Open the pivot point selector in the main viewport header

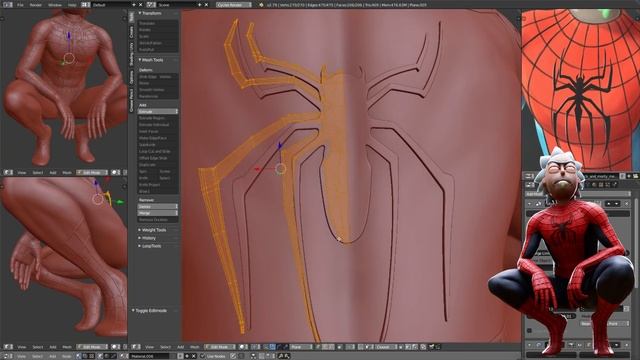point(256,347)
